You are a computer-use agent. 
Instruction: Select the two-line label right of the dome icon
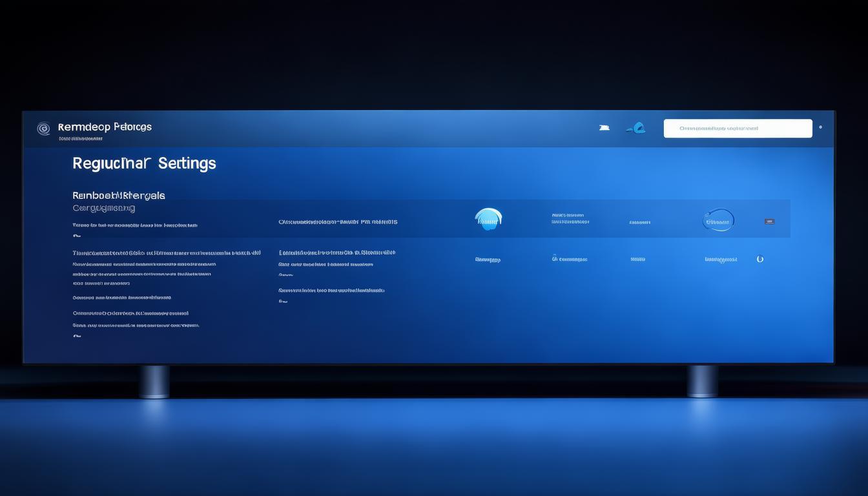tap(570, 219)
